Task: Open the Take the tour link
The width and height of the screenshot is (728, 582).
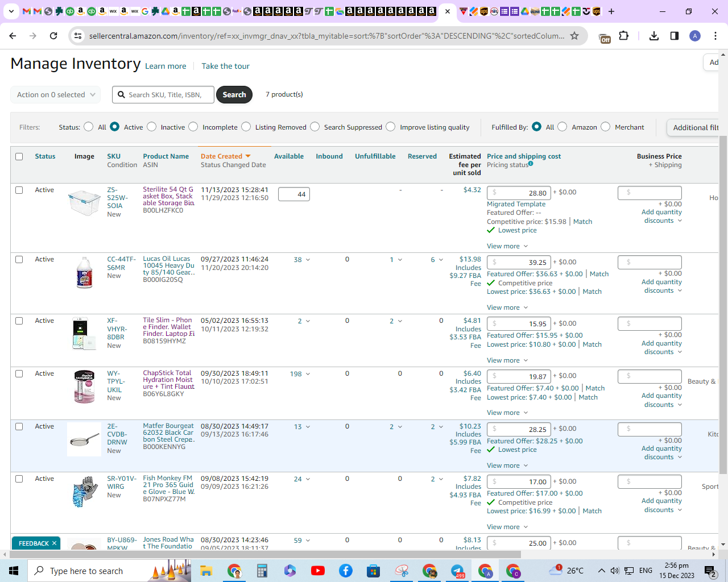Action: click(x=226, y=66)
